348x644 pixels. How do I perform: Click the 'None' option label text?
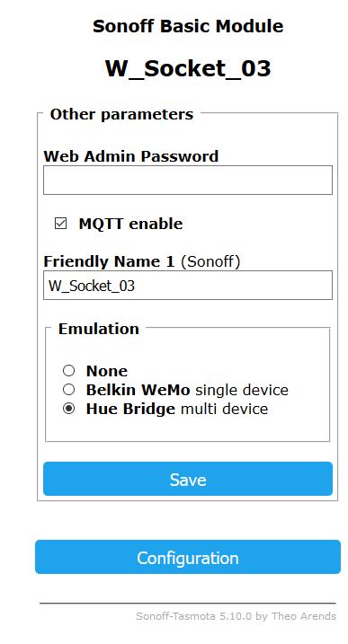coord(107,371)
